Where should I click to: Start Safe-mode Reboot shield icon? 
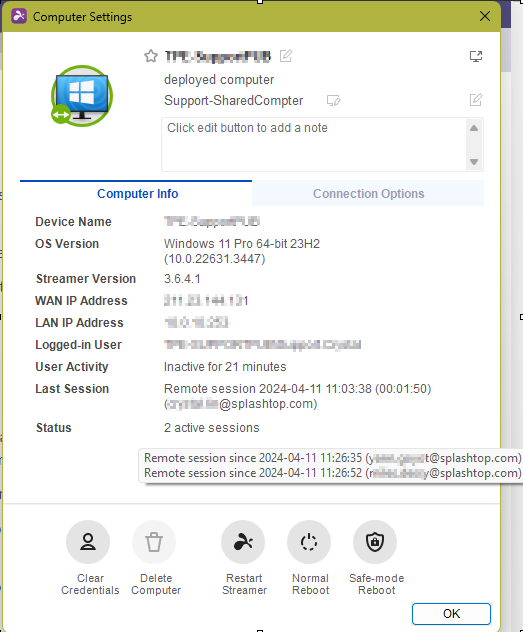pos(375,542)
